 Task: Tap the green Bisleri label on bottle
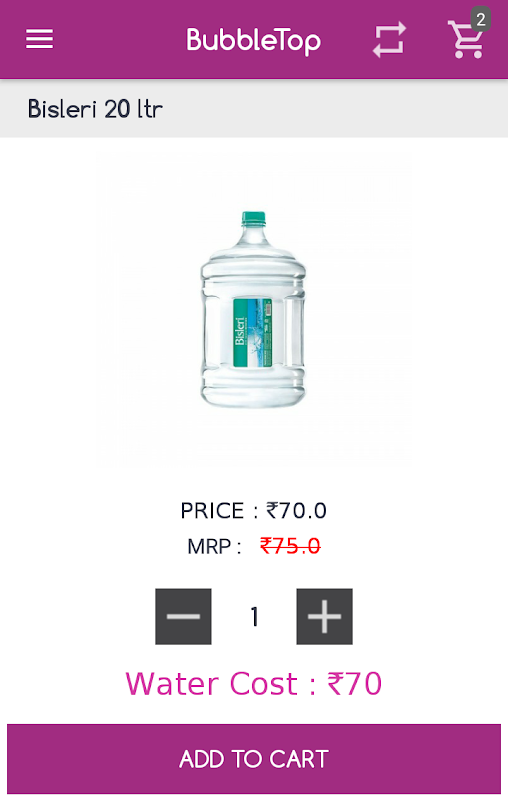(252, 333)
